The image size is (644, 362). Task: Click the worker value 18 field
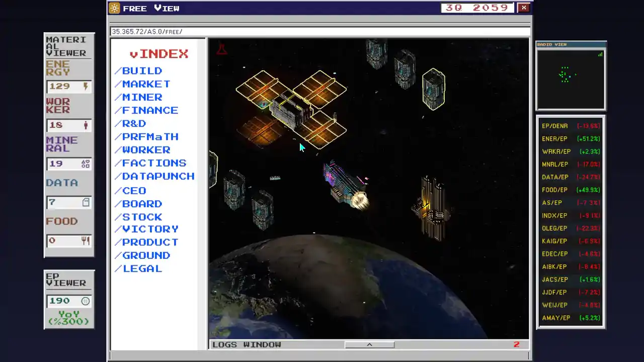coord(69,125)
